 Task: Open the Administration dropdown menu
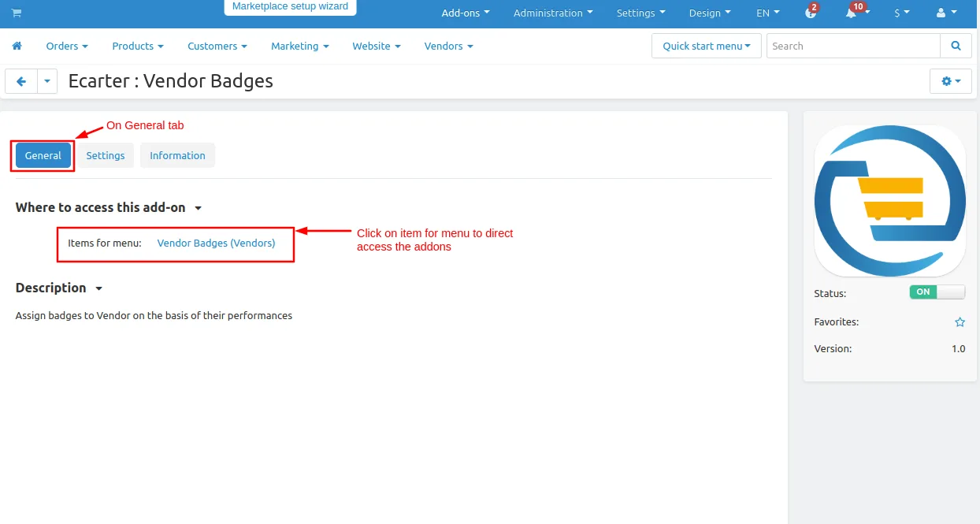point(553,13)
